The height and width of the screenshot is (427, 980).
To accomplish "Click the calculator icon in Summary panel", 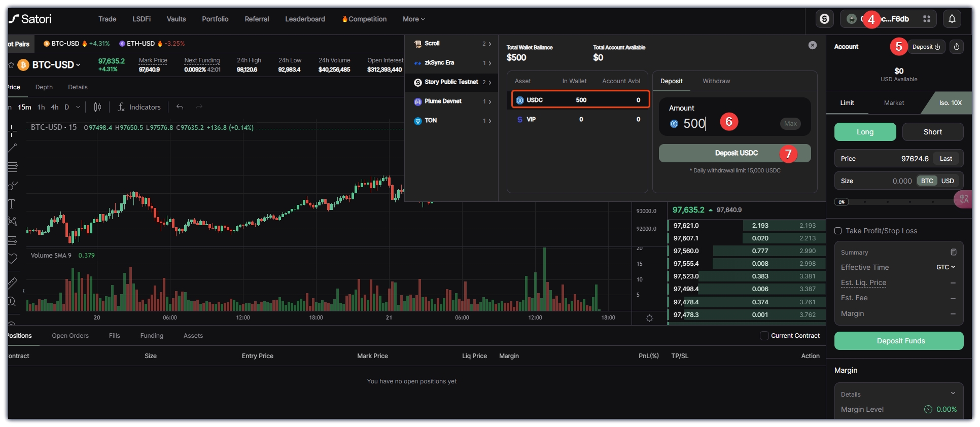I will pos(953,252).
